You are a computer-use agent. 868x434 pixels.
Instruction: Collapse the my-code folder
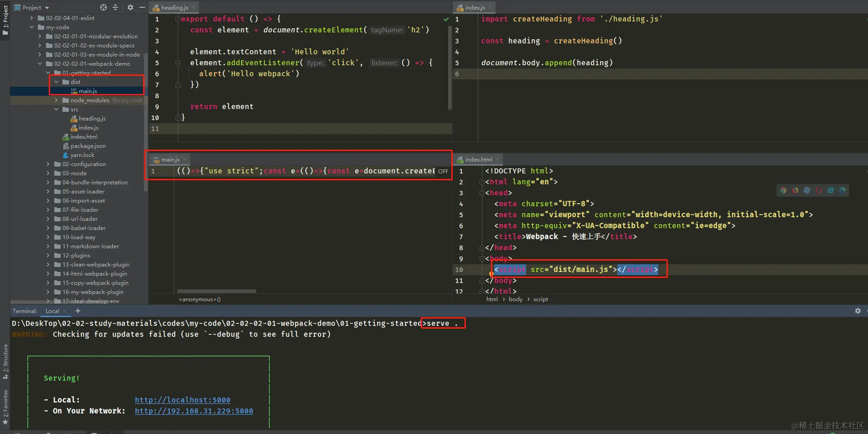click(32, 27)
